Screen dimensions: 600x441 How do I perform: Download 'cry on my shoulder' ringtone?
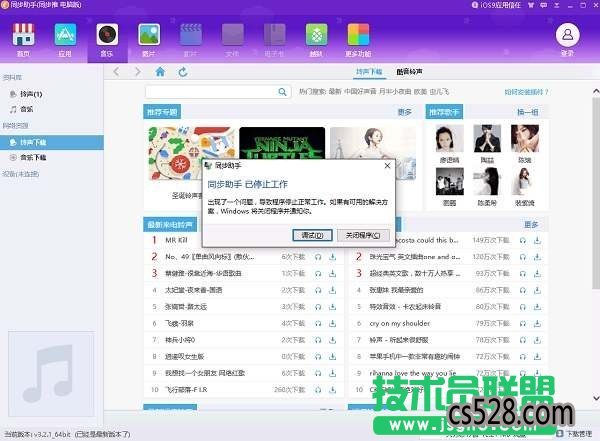coord(537,323)
